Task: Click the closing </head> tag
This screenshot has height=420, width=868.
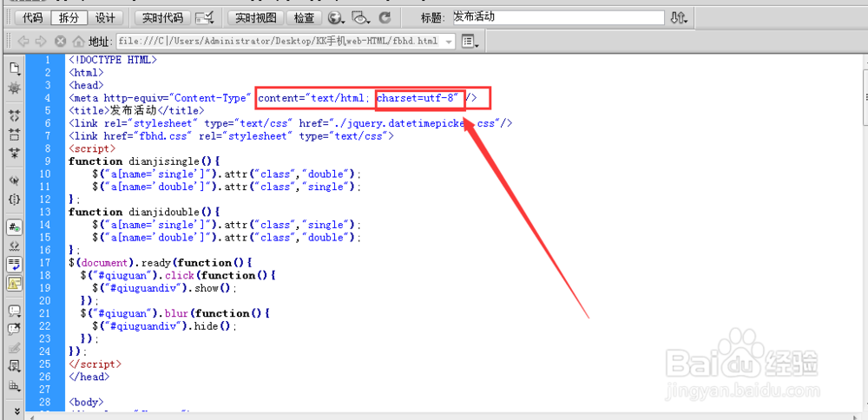Action: 89,377
